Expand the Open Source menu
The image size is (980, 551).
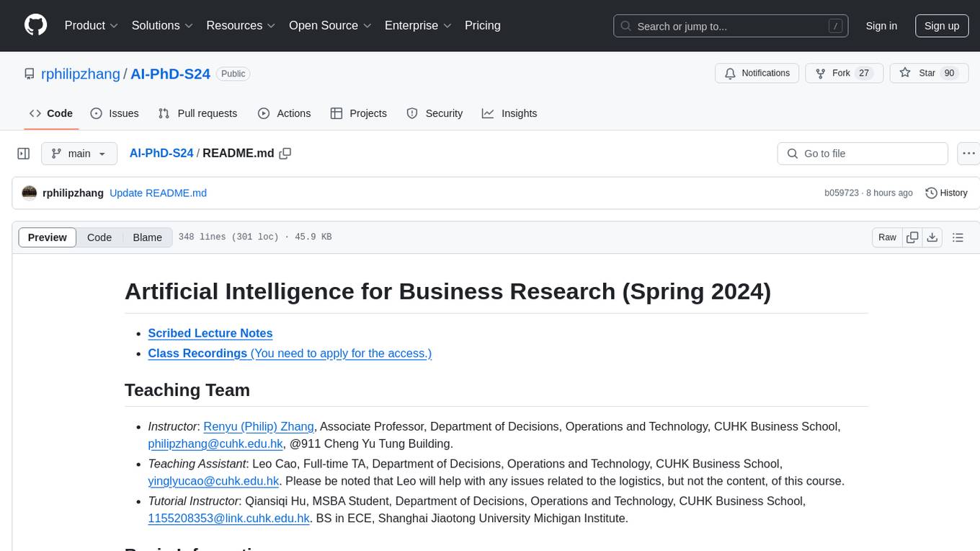click(330, 25)
